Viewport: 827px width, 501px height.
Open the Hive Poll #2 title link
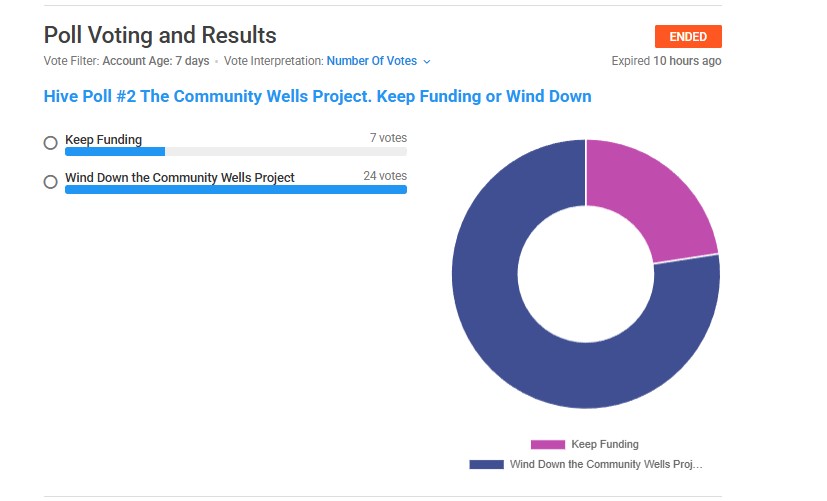317,97
